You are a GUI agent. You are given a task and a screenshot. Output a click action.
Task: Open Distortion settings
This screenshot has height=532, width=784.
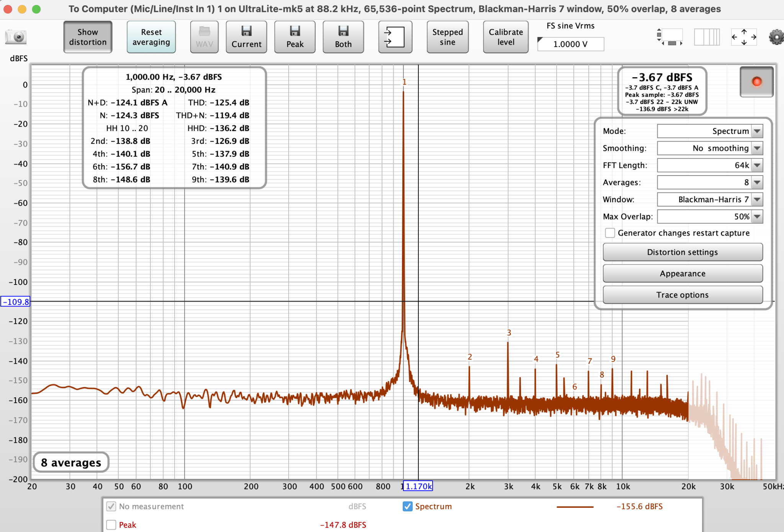(683, 252)
